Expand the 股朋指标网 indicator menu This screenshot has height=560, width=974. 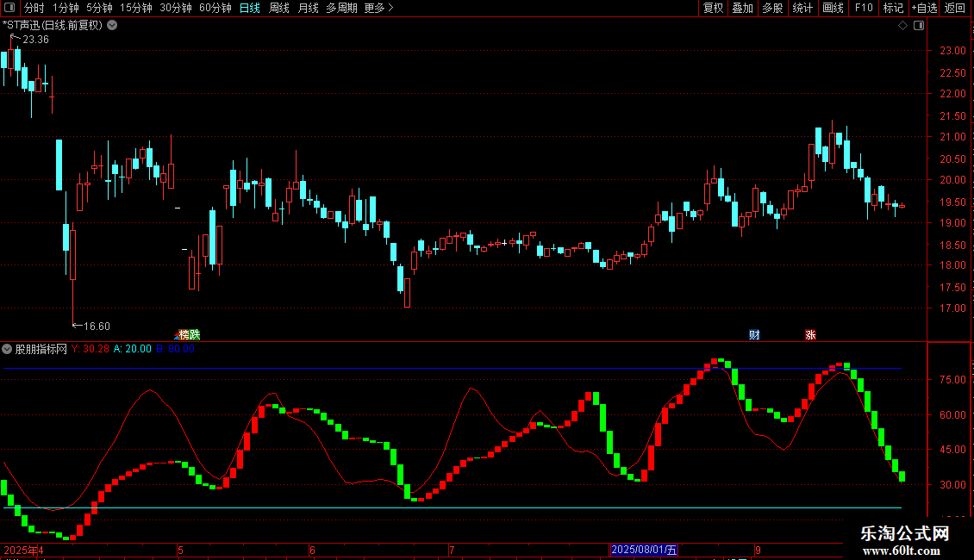click(7, 349)
